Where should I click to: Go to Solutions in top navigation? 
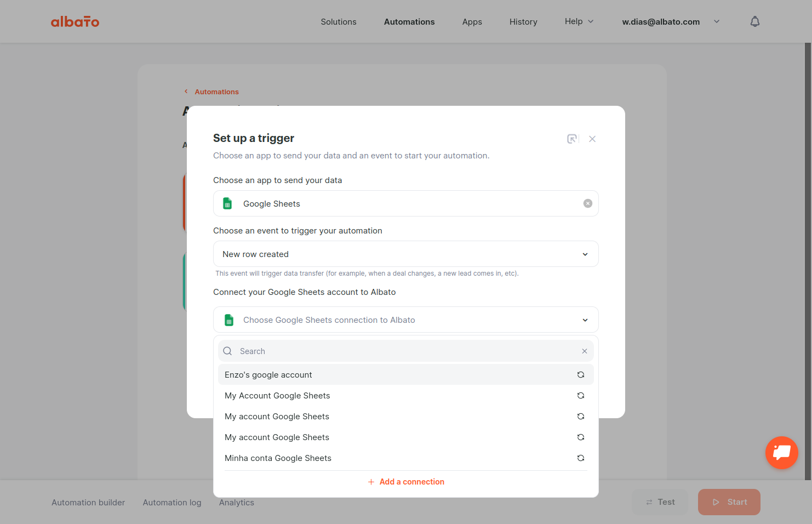click(339, 22)
